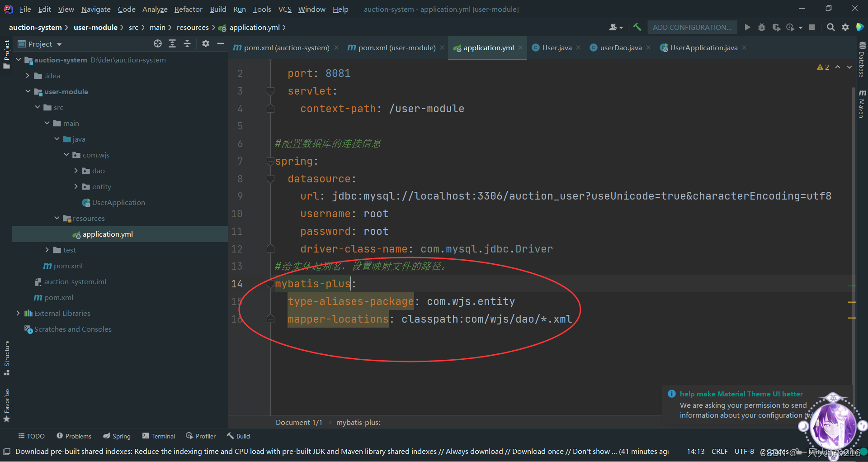This screenshot has height=462, width=868.
Task: Expand all in Project panel
Action: pos(172,43)
